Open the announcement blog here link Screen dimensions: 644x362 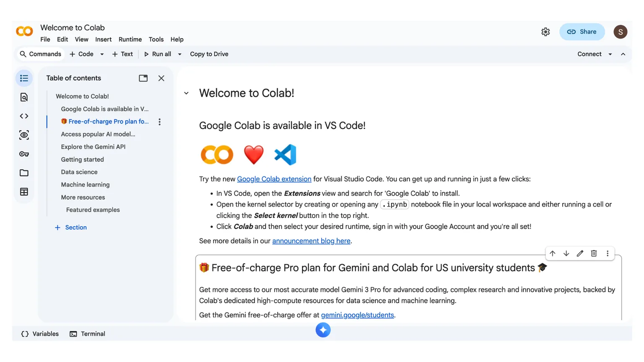(311, 241)
